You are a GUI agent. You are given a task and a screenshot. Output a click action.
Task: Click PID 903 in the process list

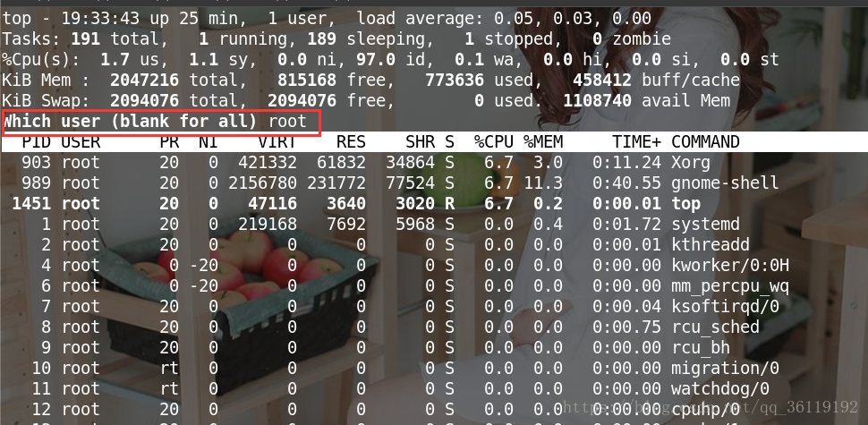click(37, 163)
